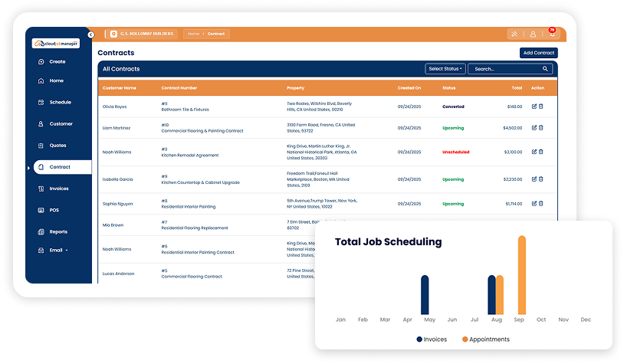Delete Noah Williams unscheduled contract
The width and height of the screenshot is (624, 364).
click(x=541, y=152)
